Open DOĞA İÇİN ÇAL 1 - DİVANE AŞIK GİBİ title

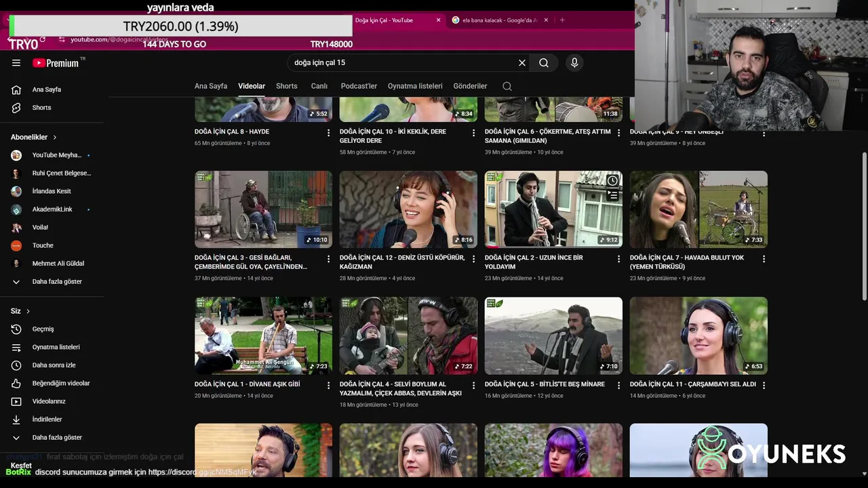247,384
